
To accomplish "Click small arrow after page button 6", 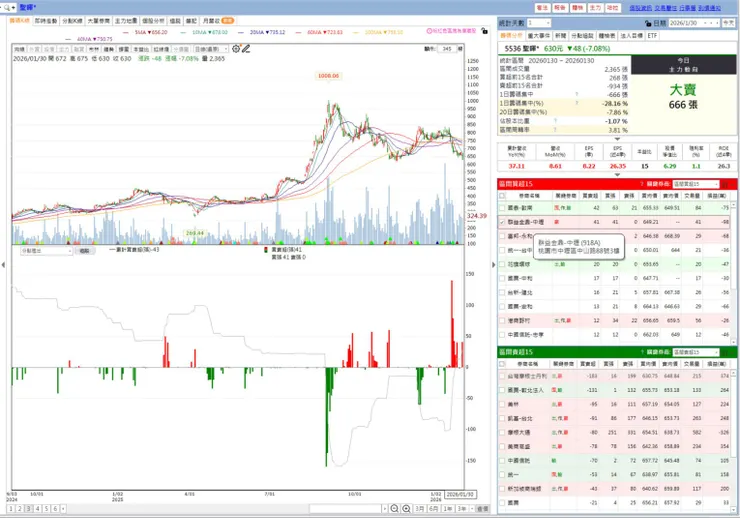I will pos(63,509).
